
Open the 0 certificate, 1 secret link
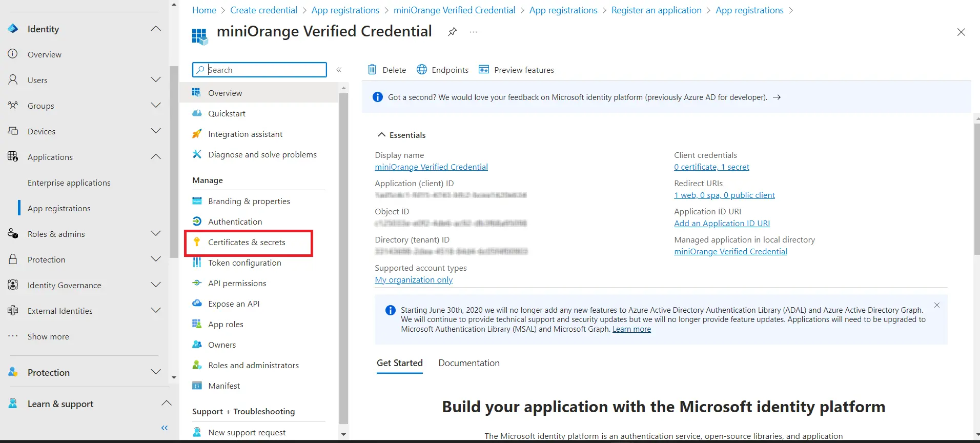coord(711,167)
